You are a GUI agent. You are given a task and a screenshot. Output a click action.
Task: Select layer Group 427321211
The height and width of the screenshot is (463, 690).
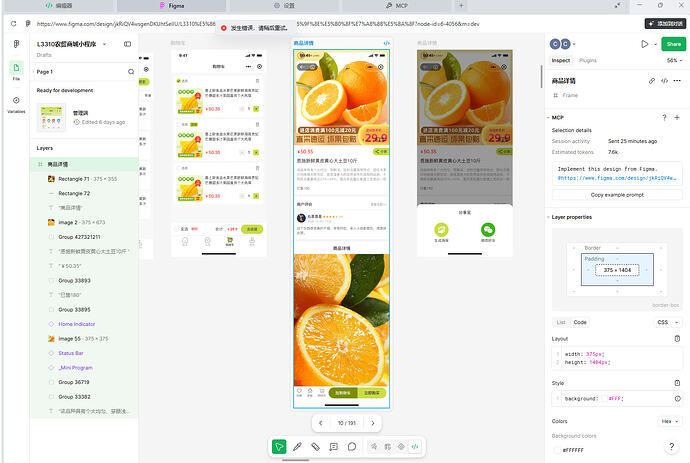click(x=84, y=237)
